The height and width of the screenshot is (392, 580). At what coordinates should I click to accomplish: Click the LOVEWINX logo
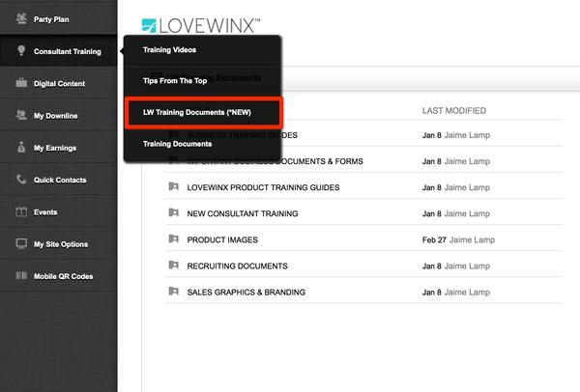201,25
